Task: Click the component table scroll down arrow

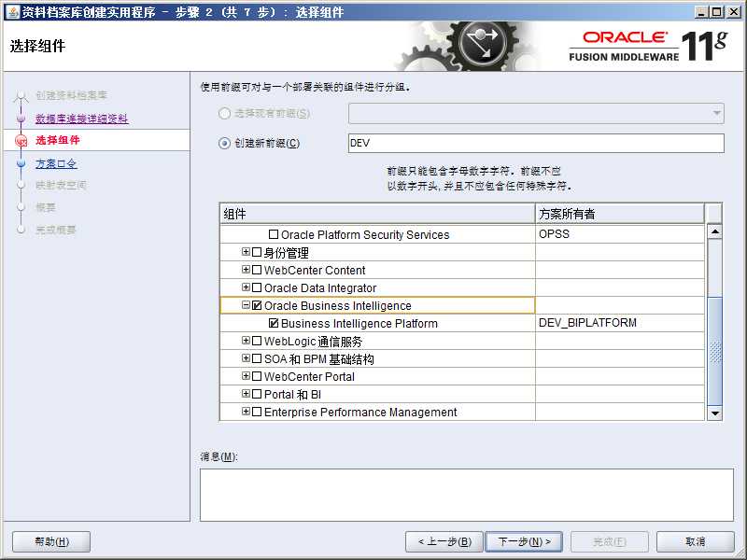Action: tap(714, 413)
